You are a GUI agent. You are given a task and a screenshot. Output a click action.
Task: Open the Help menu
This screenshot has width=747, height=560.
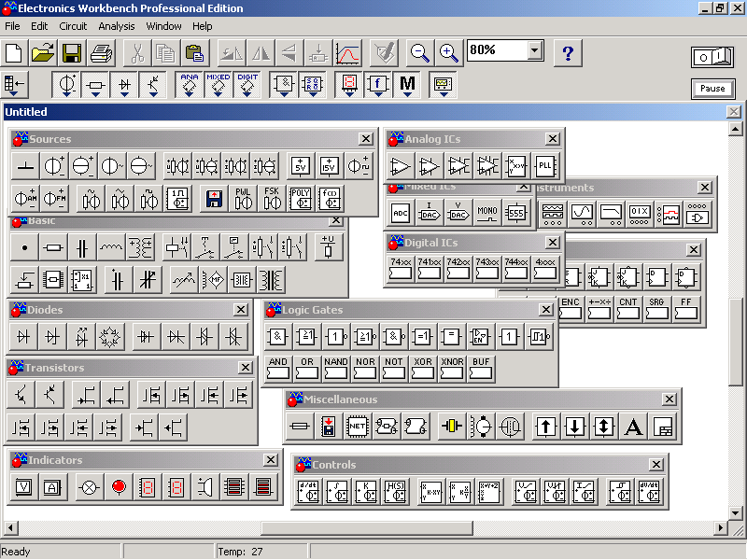click(x=202, y=26)
